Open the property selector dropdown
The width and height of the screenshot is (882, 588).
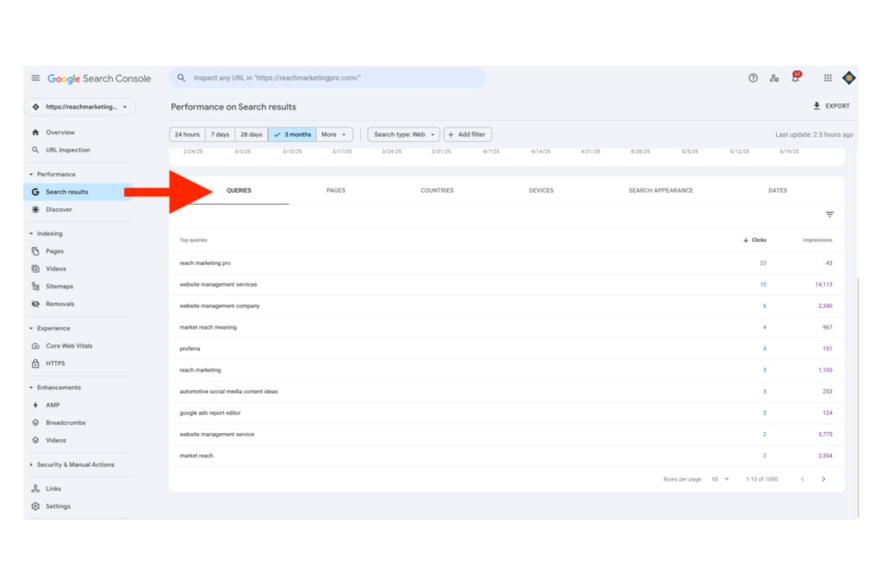click(79, 107)
